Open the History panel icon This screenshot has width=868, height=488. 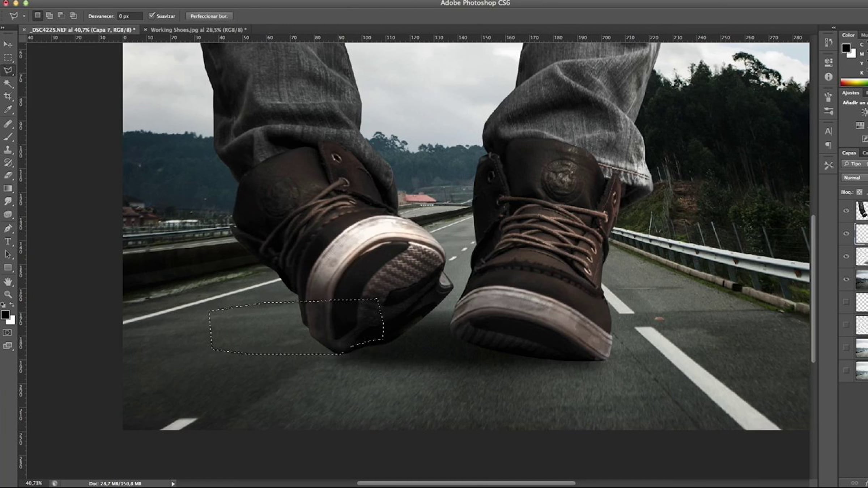(829, 42)
